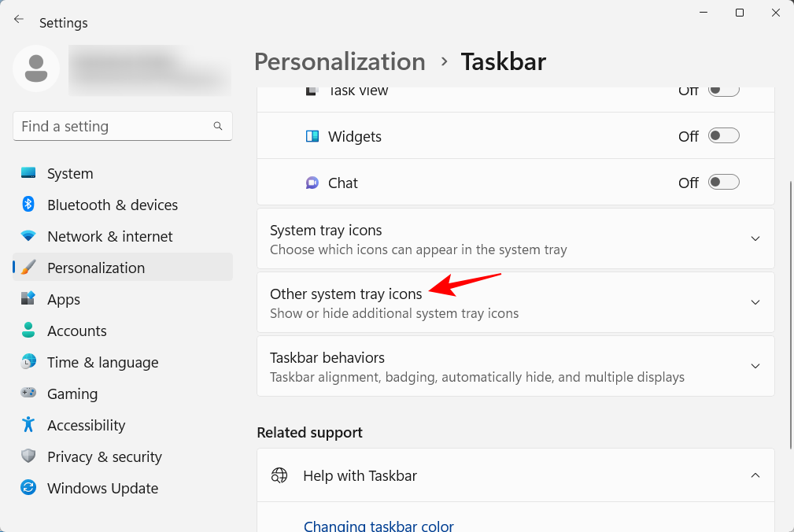The image size is (794, 532).
Task: Click the Windows Update refresh icon
Action: (28, 488)
